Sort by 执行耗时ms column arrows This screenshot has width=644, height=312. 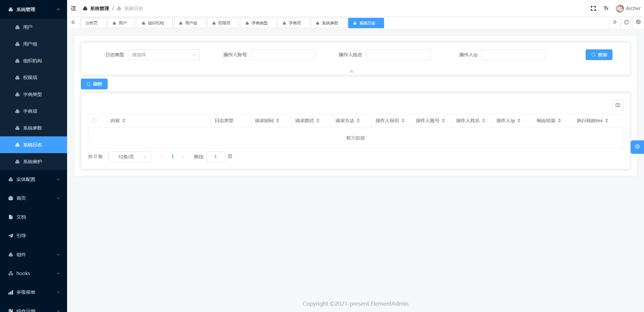pos(607,121)
